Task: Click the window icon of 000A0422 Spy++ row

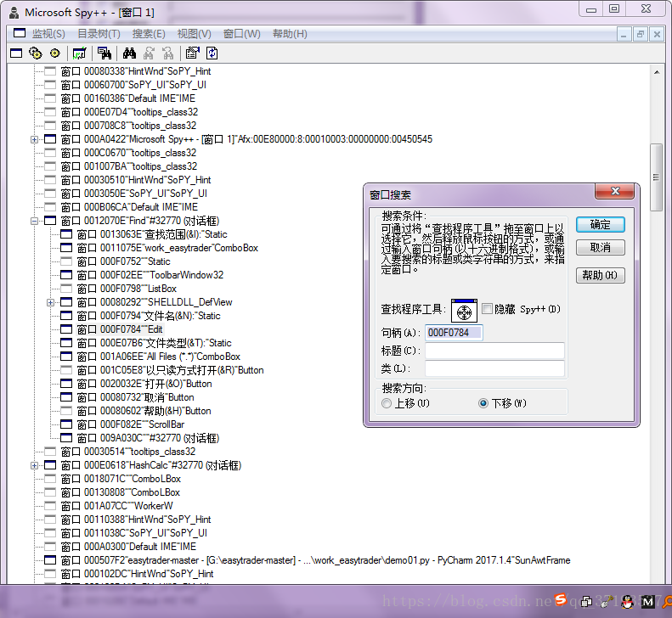Action: pos(50,139)
